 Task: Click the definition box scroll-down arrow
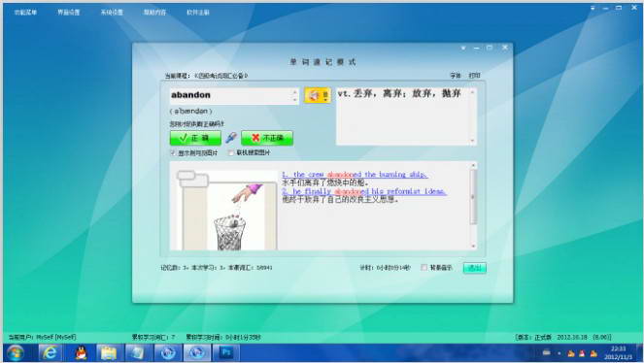pyautogui.click(x=472, y=141)
